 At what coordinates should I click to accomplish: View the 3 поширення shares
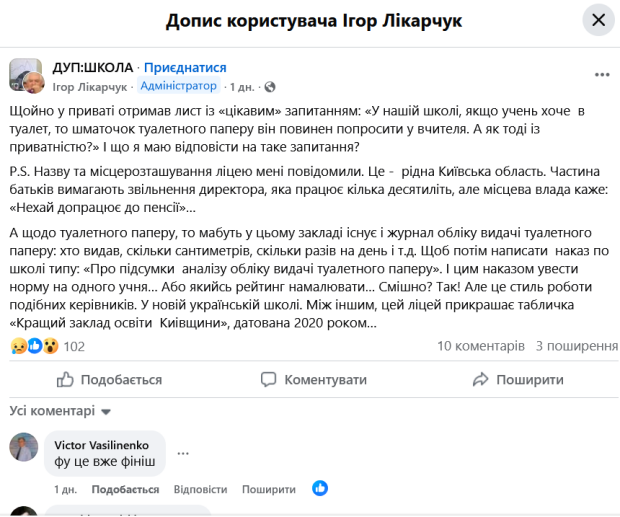pyautogui.click(x=577, y=346)
